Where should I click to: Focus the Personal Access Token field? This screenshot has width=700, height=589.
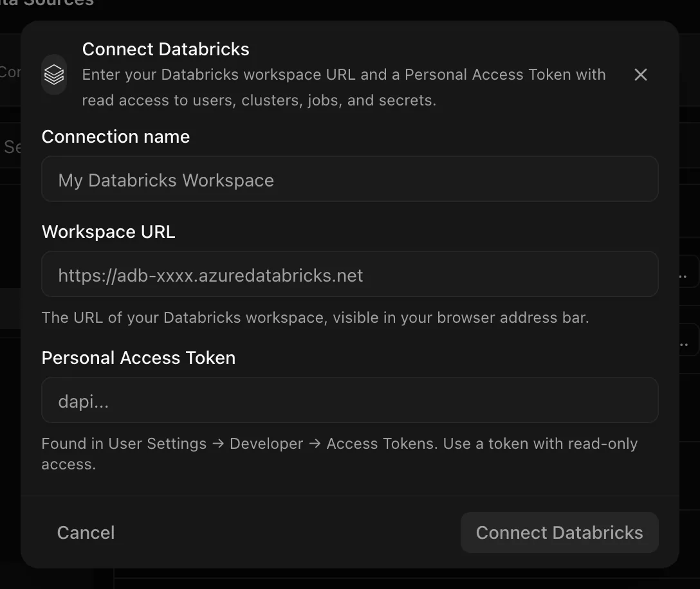click(349, 400)
